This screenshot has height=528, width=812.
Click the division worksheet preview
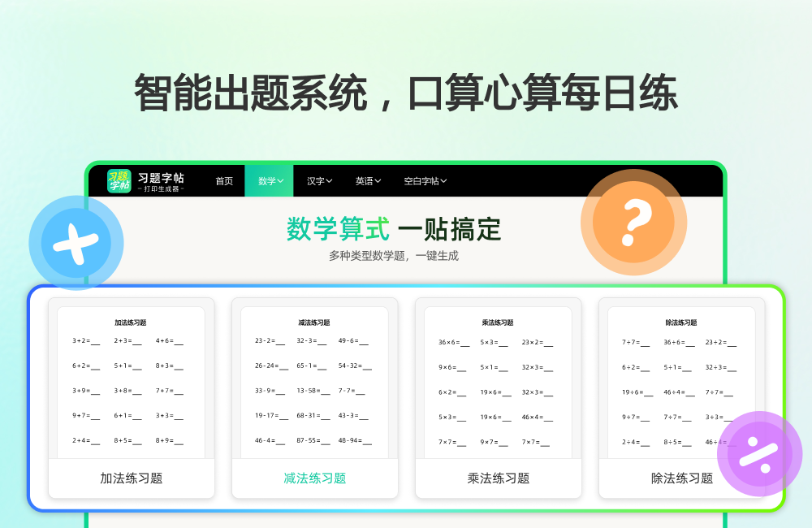click(x=681, y=378)
